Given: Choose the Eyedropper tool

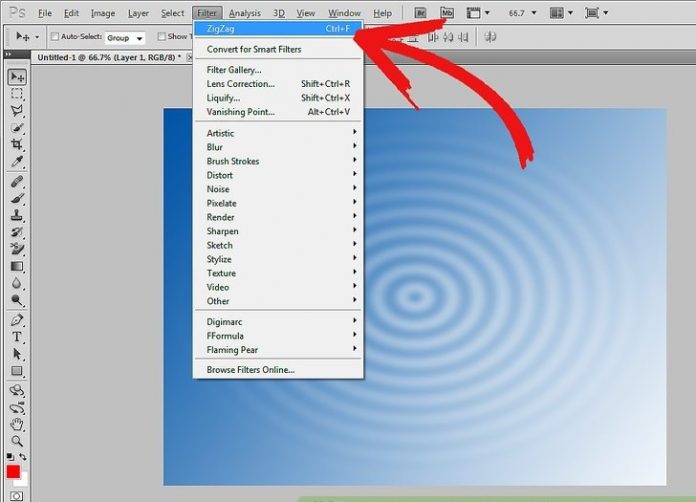Looking at the screenshot, I should tap(17, 161).
